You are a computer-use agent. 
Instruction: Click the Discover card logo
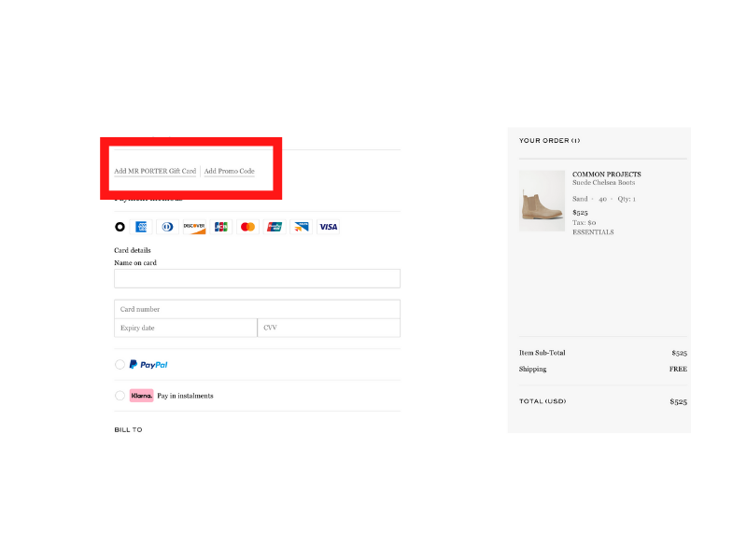194,227
